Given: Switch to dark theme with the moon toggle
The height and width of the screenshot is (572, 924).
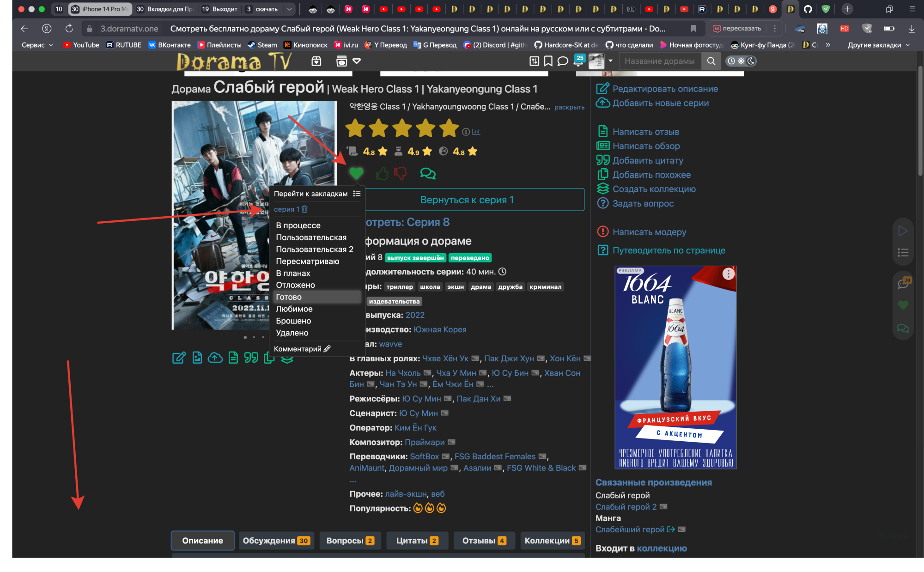Looking at the screenshot, I should pyautogui.click(x=751, y=61).
